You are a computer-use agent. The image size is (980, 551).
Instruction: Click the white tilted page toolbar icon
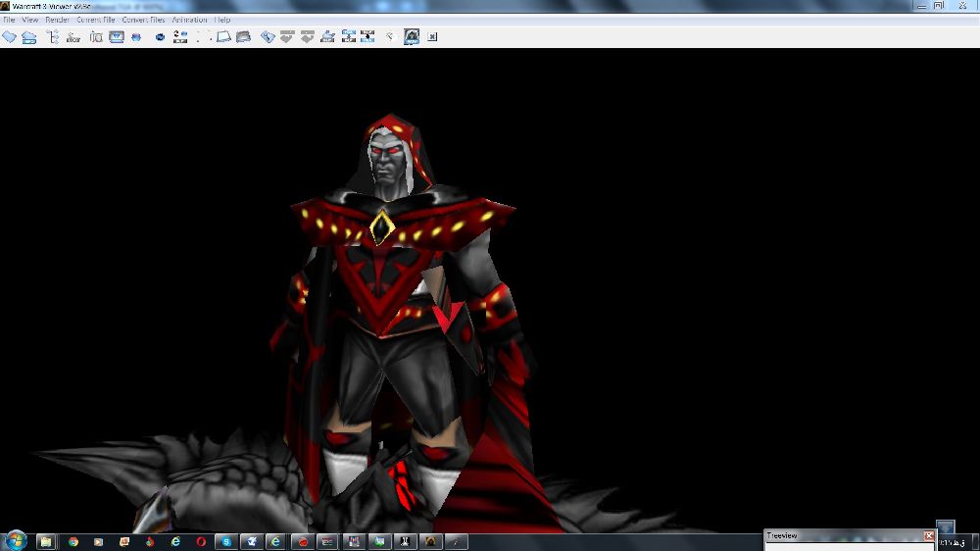coord(223,37)
